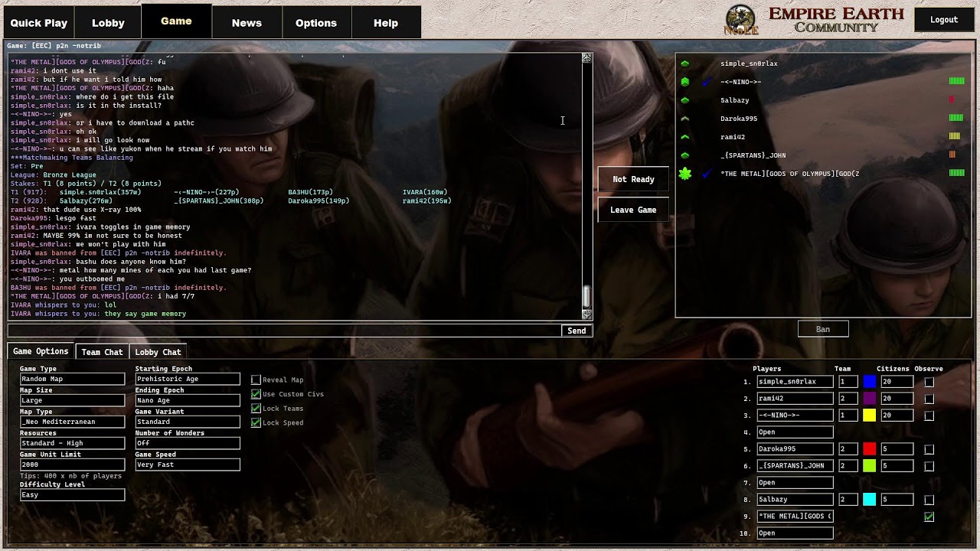The width and height of the screenshot is (980, 551).
Task: Open the Resources dropdown (Standard - High)
Action: tap(72, 443)
